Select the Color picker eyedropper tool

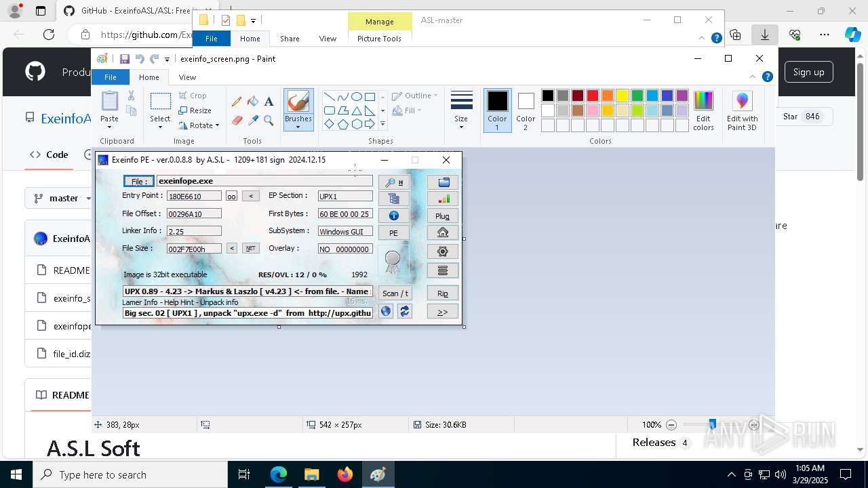[253, 121]
